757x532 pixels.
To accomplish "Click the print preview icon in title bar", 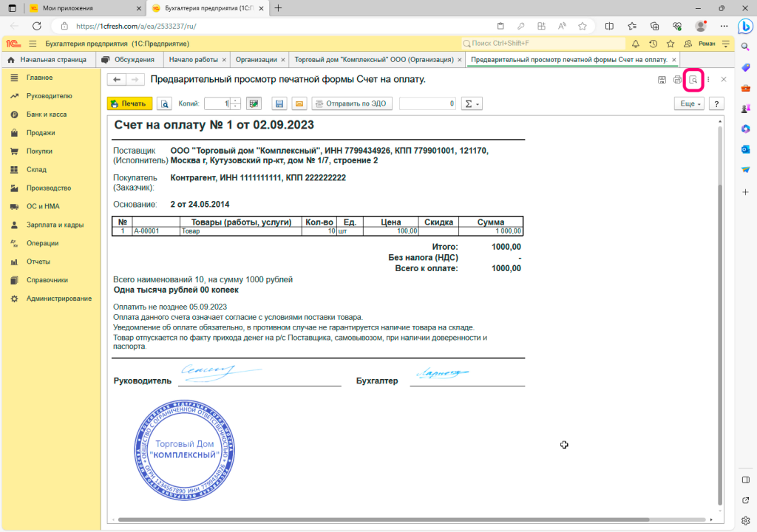I will [x=693, y=80].
